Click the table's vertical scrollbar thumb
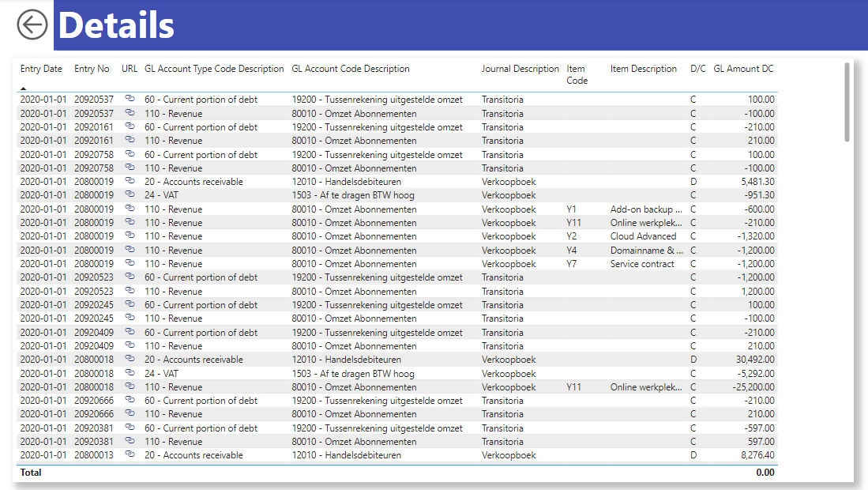The image size is (868, 490). point(847,102)
